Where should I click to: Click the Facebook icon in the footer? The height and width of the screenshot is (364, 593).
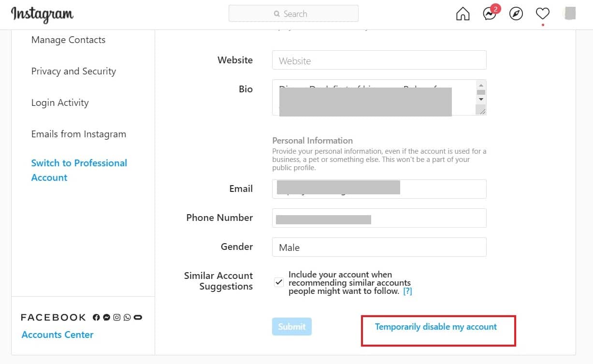[x=96, y=317]
